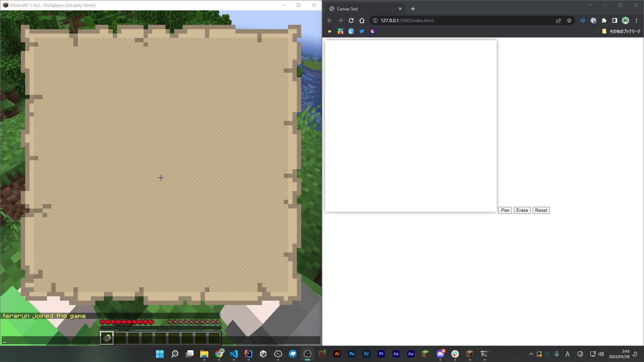Bookmark this tab with star icon
644x362 pixels.
point(569,20)
